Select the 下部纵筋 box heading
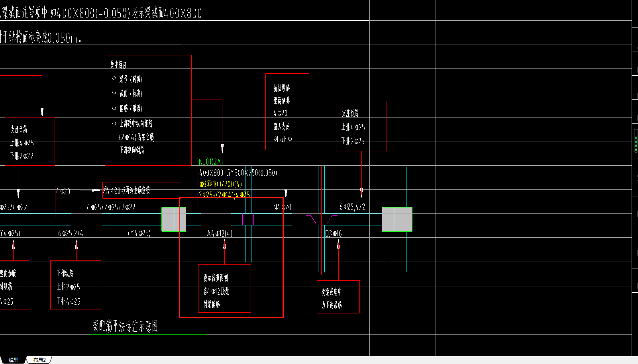 (65, 273)
